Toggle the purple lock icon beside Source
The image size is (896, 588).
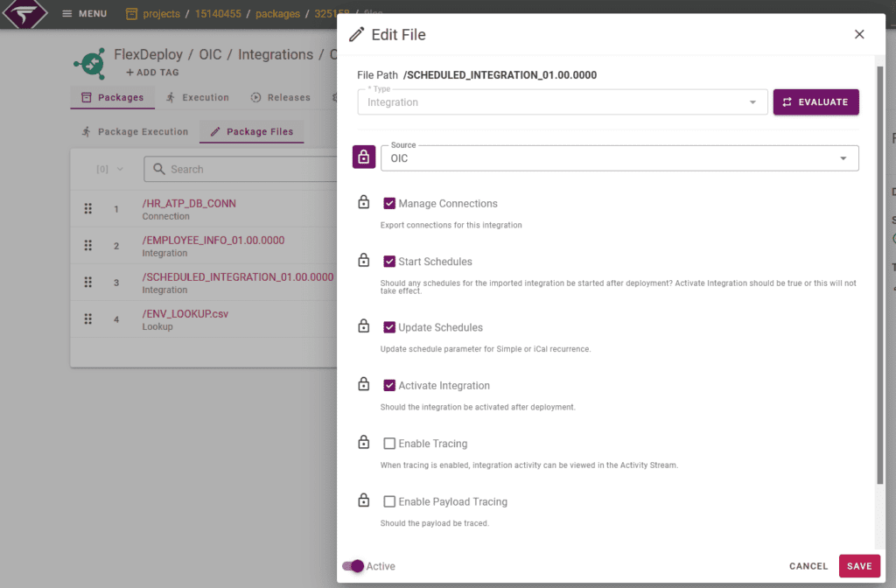[x=363, y=157]
